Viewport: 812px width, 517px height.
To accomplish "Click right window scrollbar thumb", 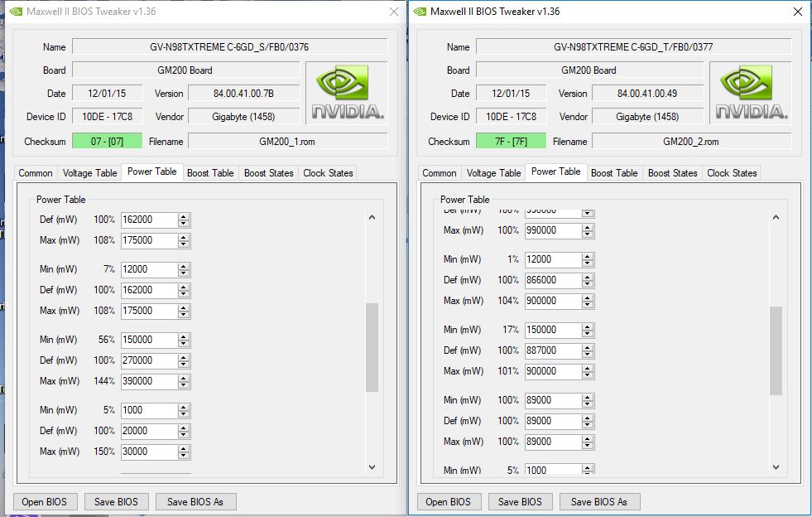I will coord(776,351).
